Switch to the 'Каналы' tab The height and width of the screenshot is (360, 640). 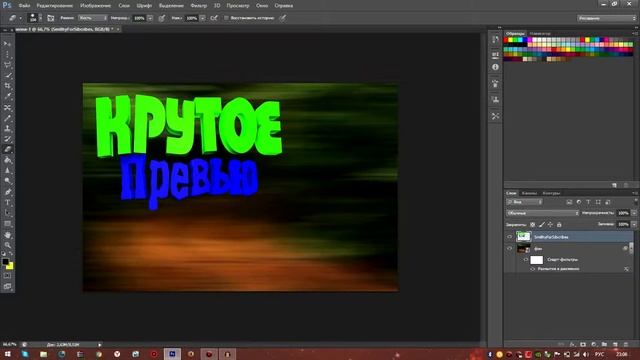point(529,193)
